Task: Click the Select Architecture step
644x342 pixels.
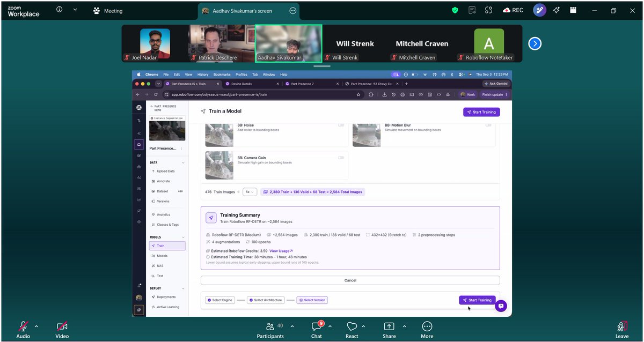Action: click(x=266, y=300)
